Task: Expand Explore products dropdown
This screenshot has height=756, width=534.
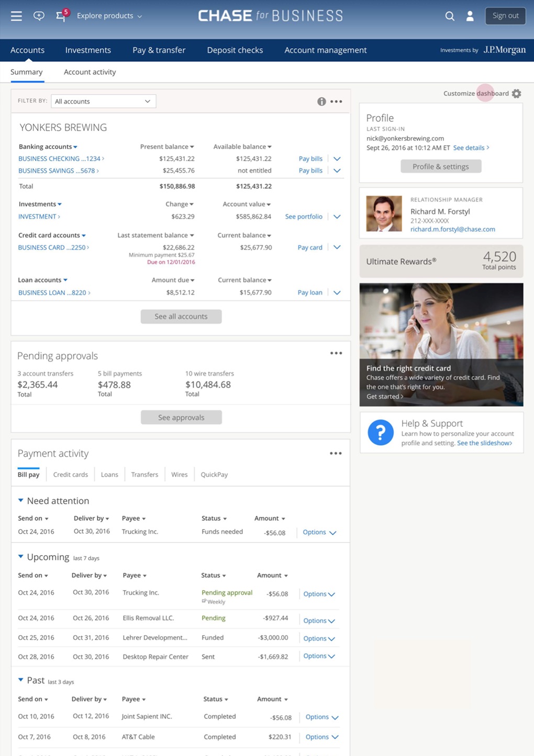Action: tap(109, 16)
